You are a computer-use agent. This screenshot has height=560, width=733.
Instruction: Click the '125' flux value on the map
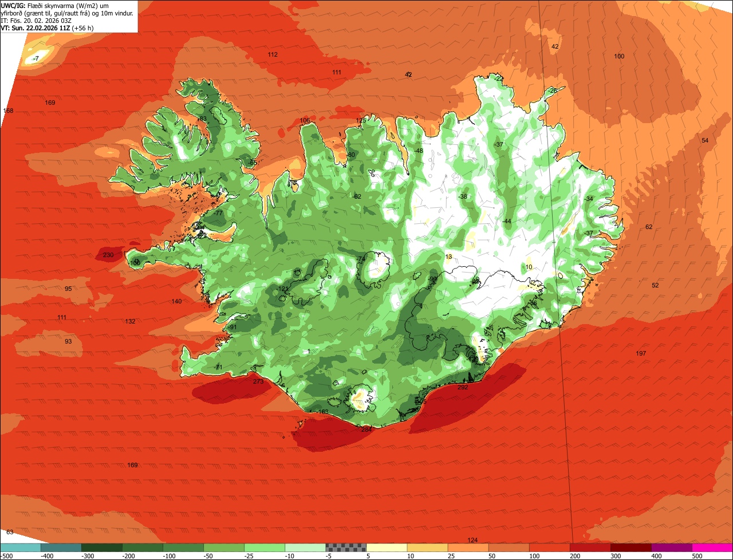361,120
